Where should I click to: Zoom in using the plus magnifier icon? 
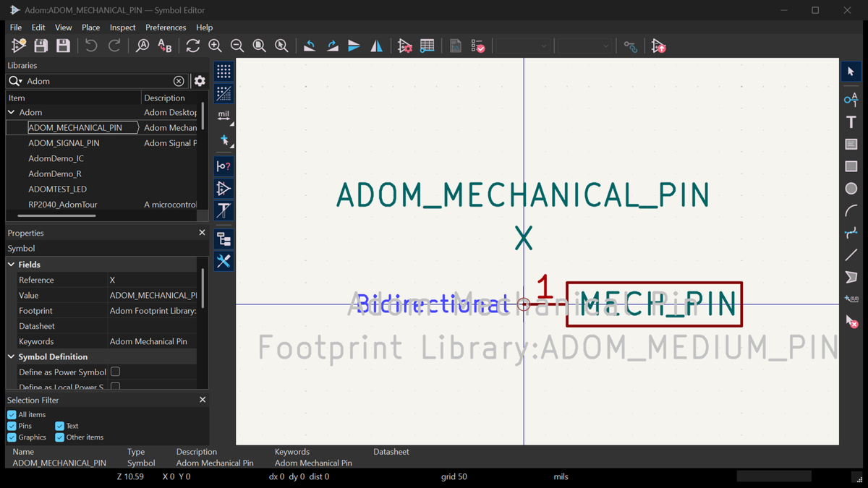click(215, 46)
